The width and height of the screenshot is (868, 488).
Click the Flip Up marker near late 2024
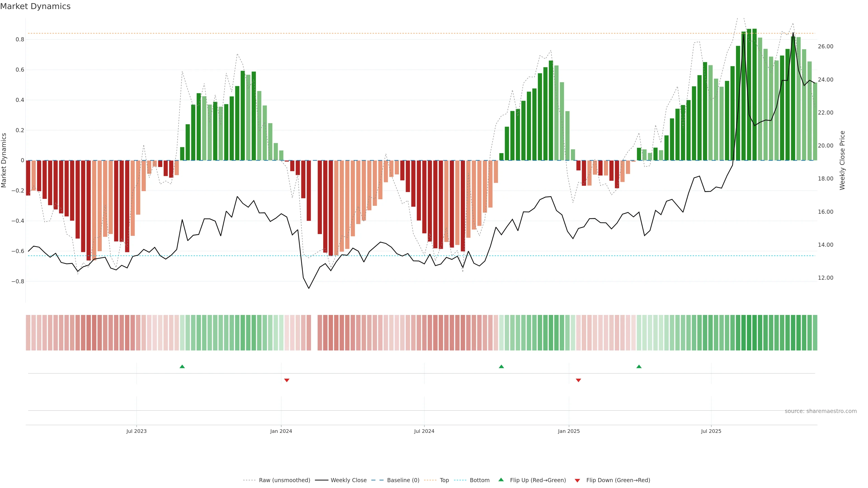501,366
